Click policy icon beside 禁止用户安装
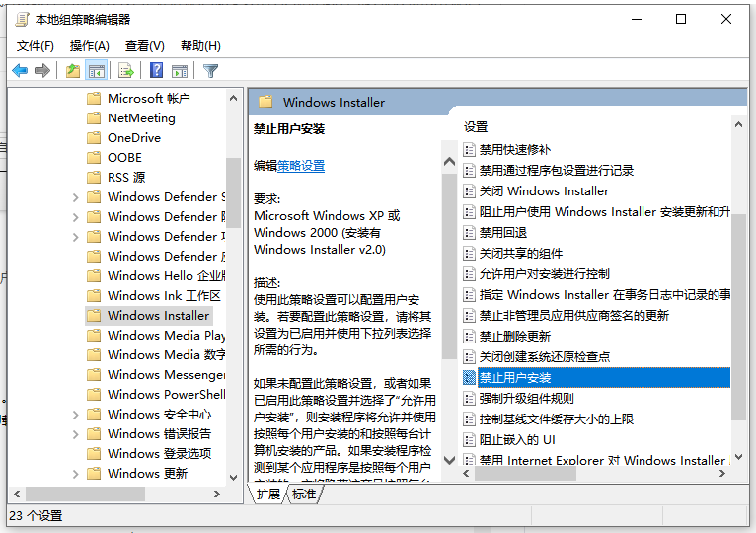The width and height of the screenshot is (756, 533). pyautogui.click(x=469, y=378)
